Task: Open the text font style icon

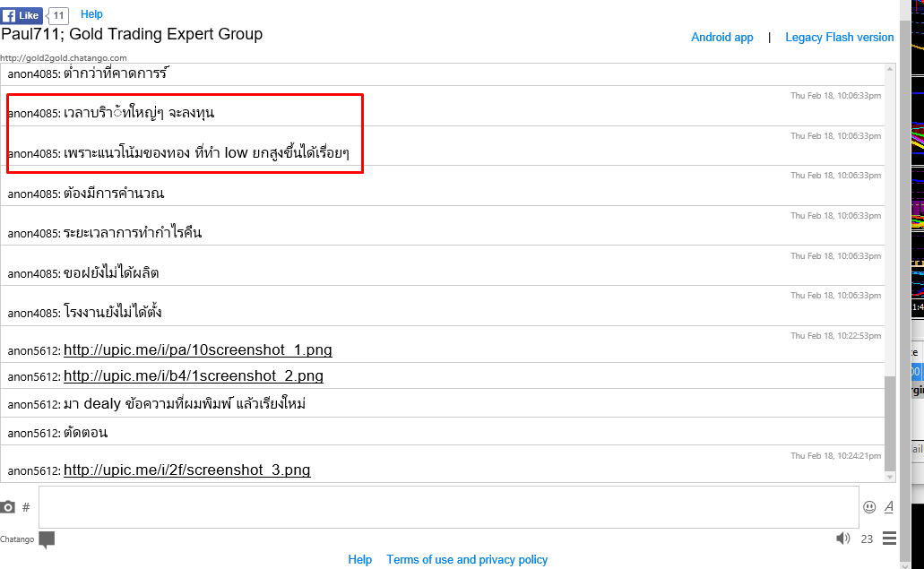Action: coord(889,507)
